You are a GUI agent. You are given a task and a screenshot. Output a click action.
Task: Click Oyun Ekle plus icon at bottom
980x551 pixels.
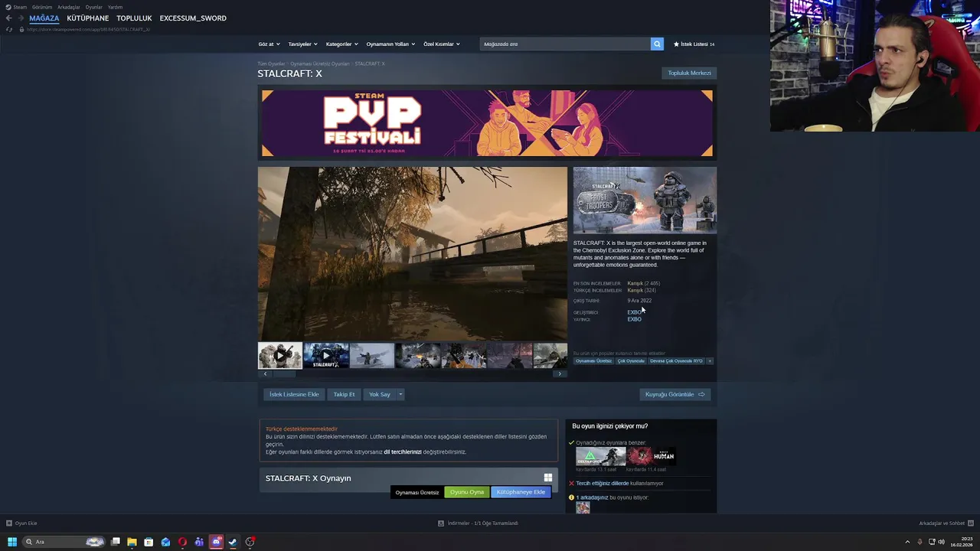coord(9,523)
